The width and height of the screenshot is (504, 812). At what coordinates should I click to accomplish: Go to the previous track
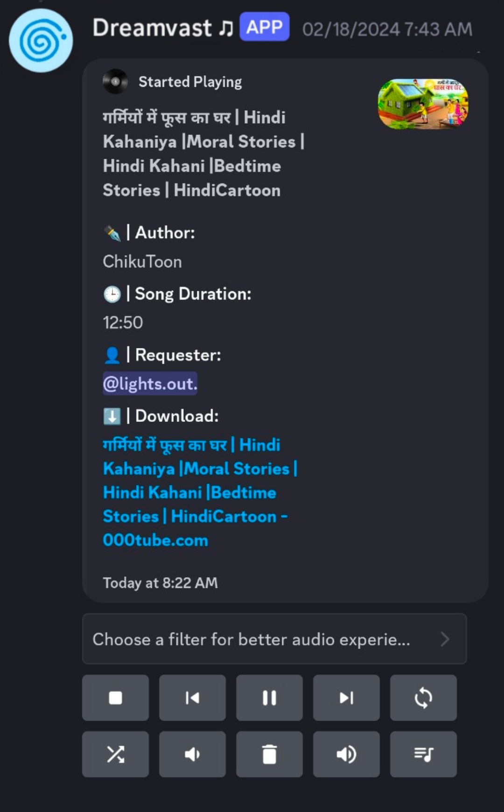pyautogui.click(x=192, y=698)
